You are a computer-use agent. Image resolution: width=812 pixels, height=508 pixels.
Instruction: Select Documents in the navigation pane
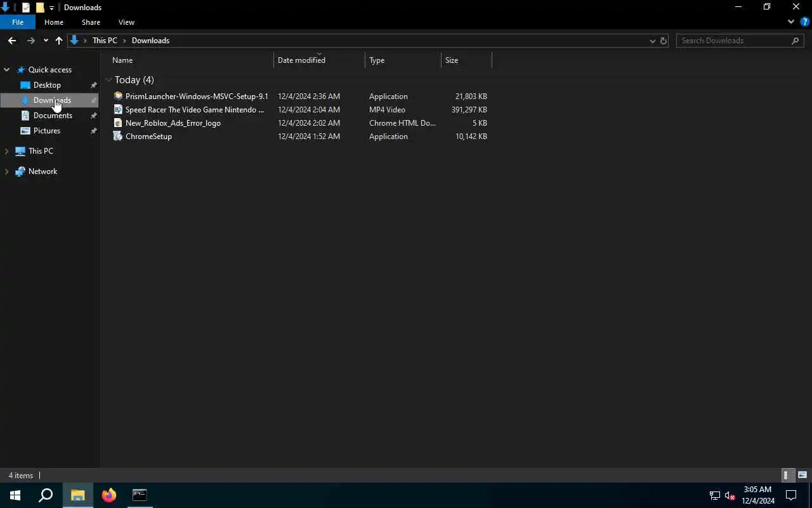(x=53, y=116)
